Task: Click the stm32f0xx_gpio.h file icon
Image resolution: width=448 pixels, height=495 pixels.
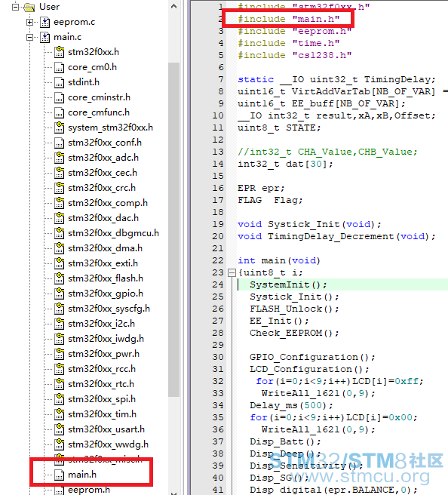Action: 59,294
